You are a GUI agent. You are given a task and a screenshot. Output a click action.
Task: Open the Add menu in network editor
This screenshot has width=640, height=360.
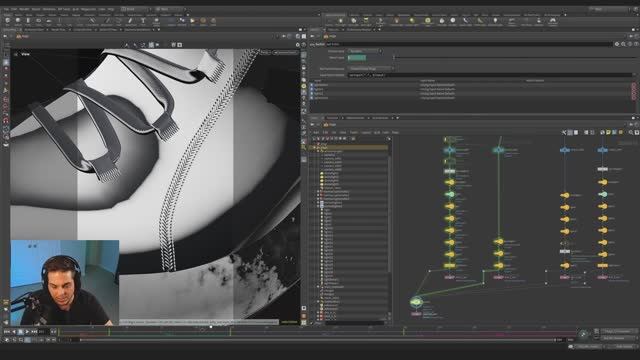point(316,132)
